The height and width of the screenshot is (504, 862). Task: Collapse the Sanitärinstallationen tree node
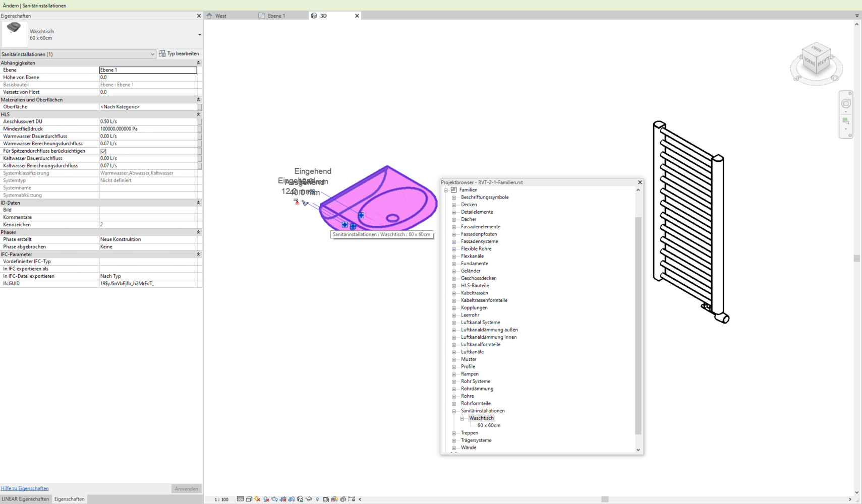coord(454,411)
